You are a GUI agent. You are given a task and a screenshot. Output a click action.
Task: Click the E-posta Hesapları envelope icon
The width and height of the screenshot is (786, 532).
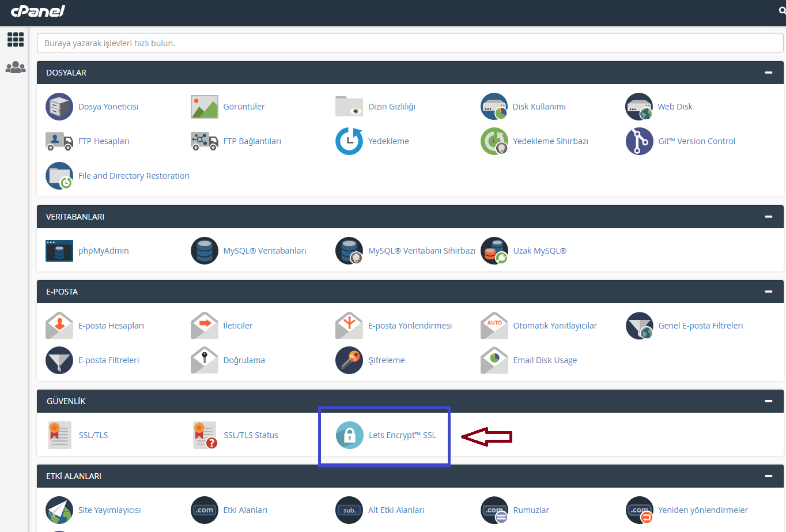[59, 326]
